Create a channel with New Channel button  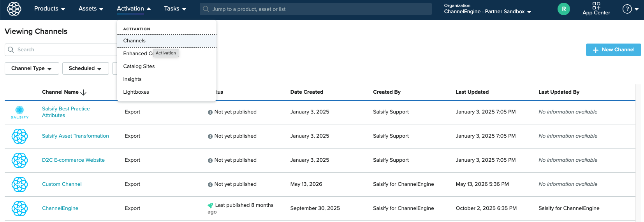[x=613, y=50]
